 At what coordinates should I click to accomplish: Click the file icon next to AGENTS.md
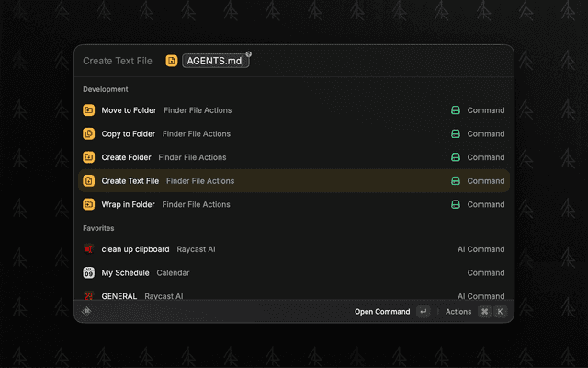tap(172, 61)
